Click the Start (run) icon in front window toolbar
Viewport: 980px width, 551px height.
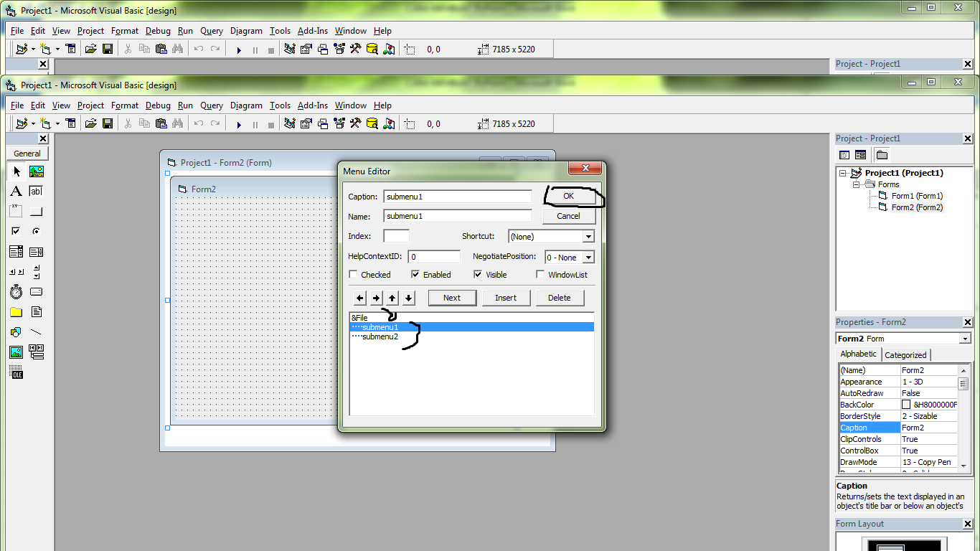pyautogui.click(x=239, y=123)
